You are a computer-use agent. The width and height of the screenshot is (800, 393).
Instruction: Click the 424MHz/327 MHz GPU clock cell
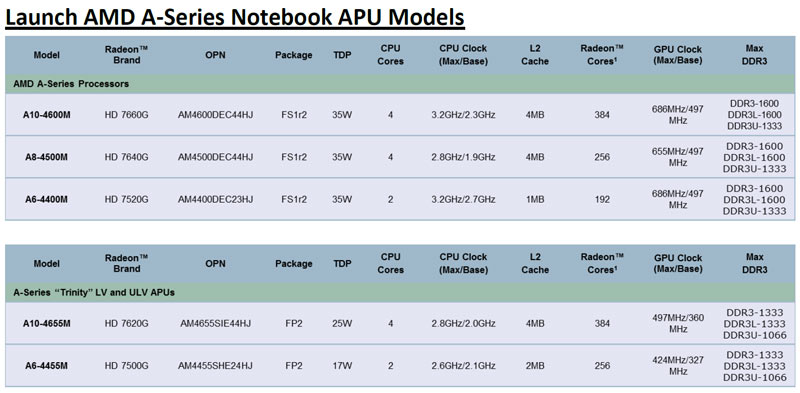tap(678, 365)
